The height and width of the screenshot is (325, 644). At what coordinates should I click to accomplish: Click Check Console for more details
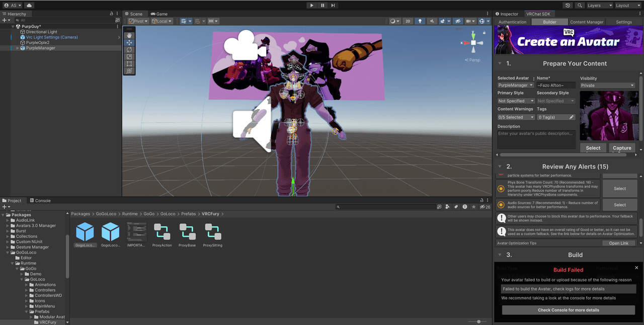pos(569,310)
